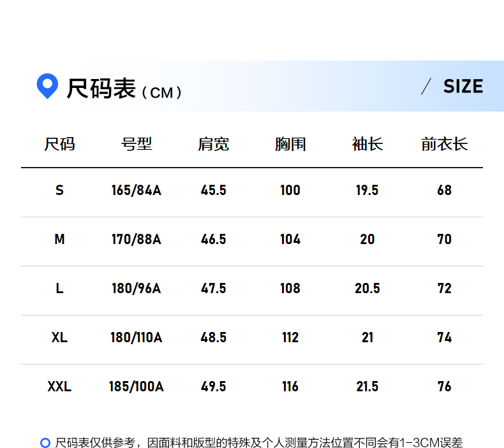The height and width of the screenshot is (448, 504).
Task: Click sleeve length value 21.5
Action: (x=367, y=386)
